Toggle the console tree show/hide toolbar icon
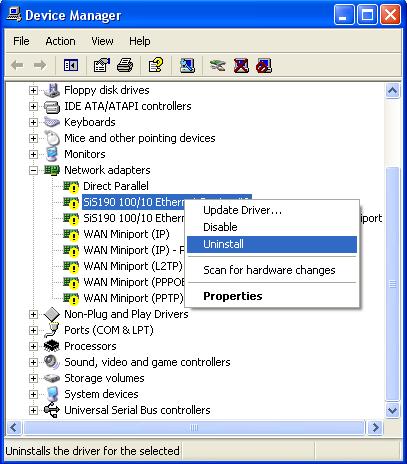Image resolution: width=407 pixels, height=464 pixels. coord(71,65)
